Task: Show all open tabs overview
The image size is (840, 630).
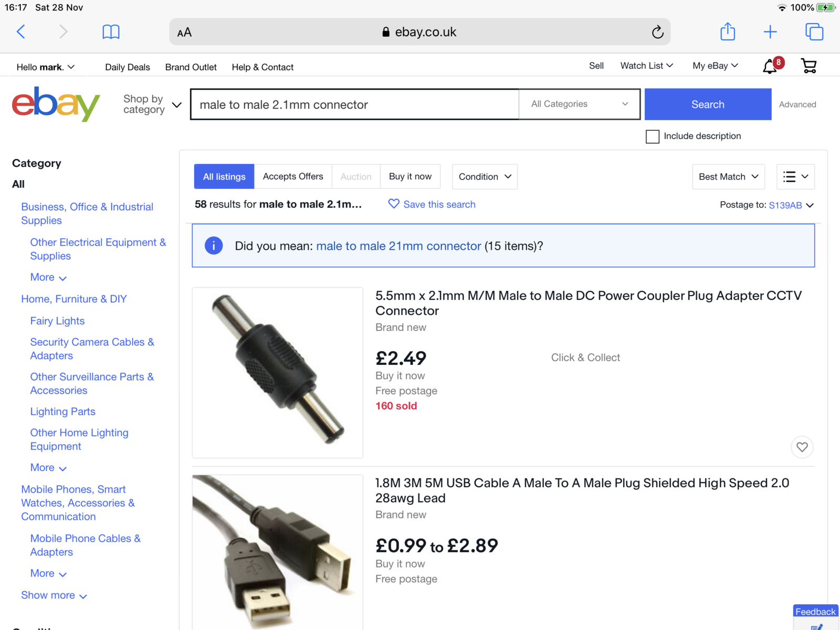Action: (x=814, y=32)
